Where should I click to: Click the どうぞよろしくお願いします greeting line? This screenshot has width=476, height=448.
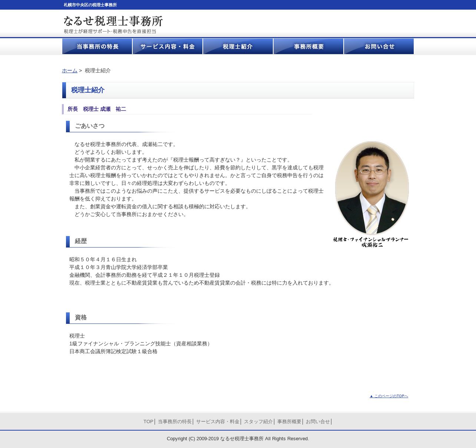pos(110,152)
